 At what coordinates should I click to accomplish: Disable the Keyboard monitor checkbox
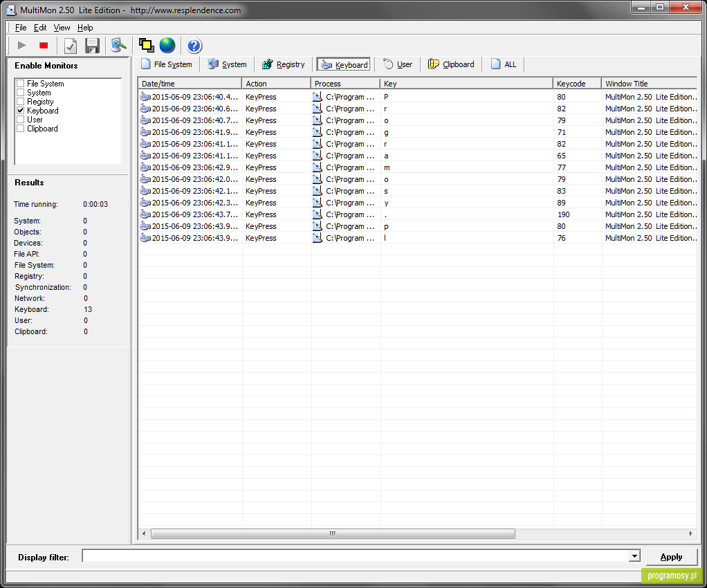[x=20, y=111]
